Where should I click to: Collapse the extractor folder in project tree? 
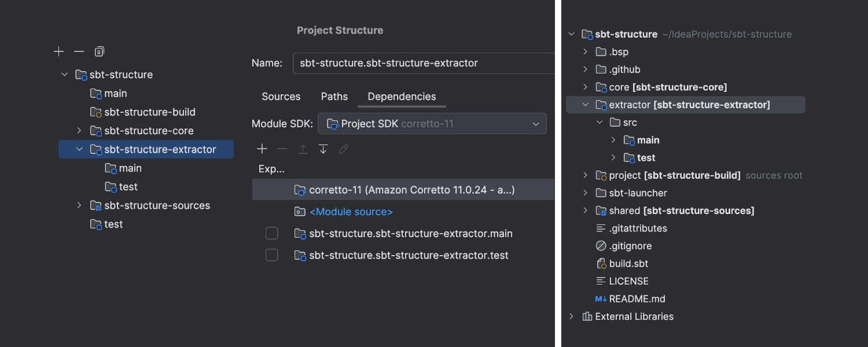[x=586, y=105]
